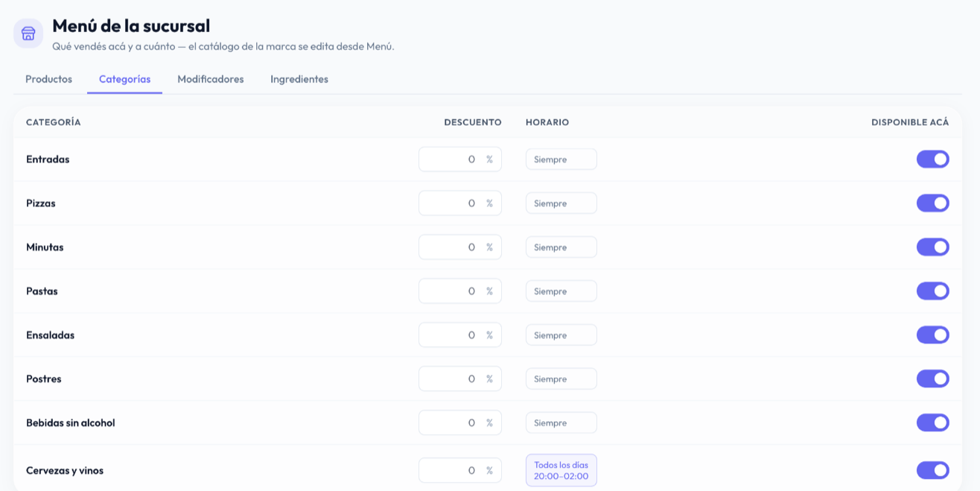Click the HORARIO column header
This screenshot has height=491, width=980.
[x=547, y=122]
